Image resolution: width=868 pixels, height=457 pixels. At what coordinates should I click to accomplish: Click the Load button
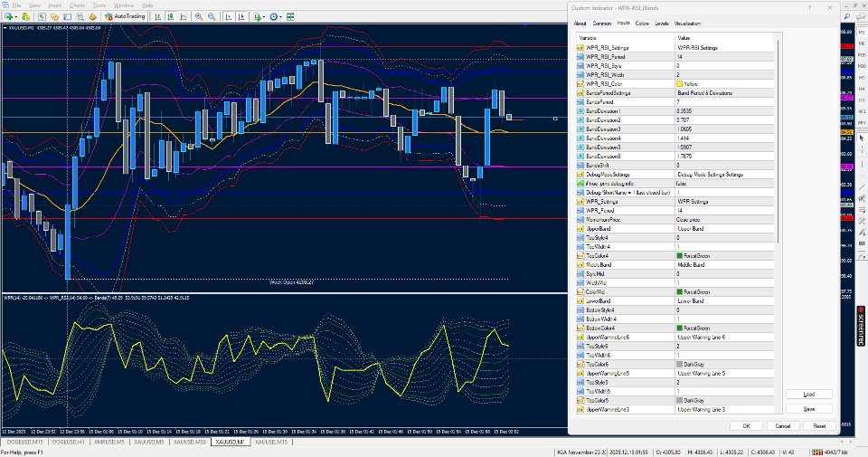808,395
